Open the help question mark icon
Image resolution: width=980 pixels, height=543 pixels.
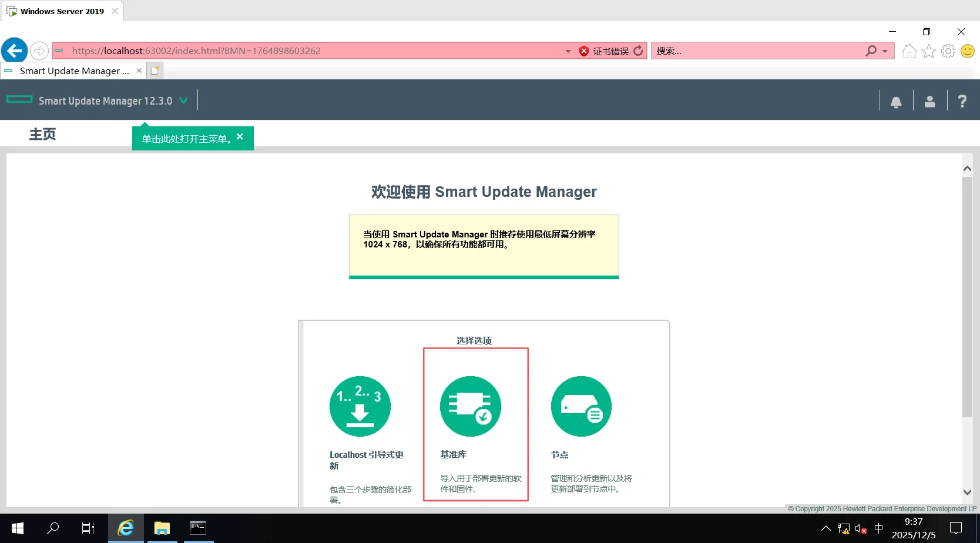(962, 102)
